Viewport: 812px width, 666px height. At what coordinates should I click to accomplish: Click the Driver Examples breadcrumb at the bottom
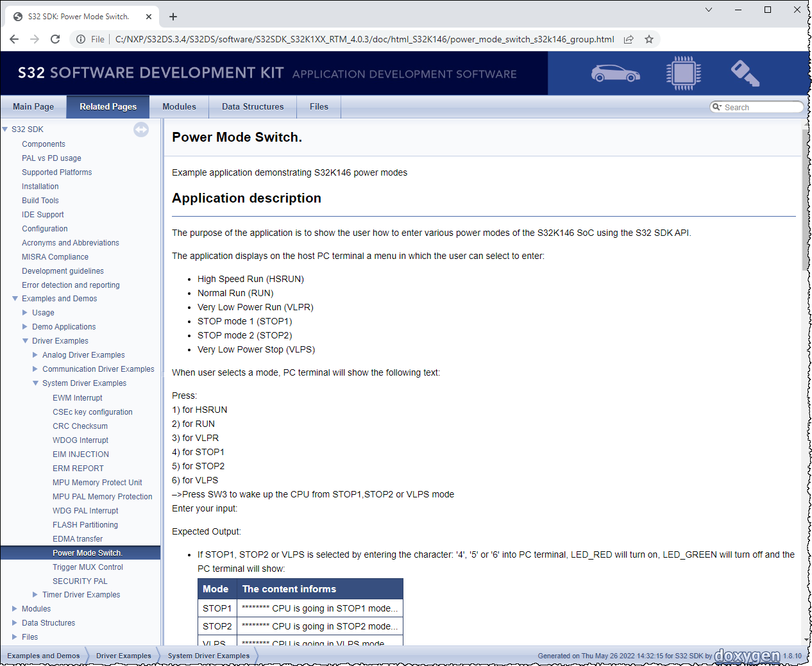pyautogui.click(x=123, y=656)
